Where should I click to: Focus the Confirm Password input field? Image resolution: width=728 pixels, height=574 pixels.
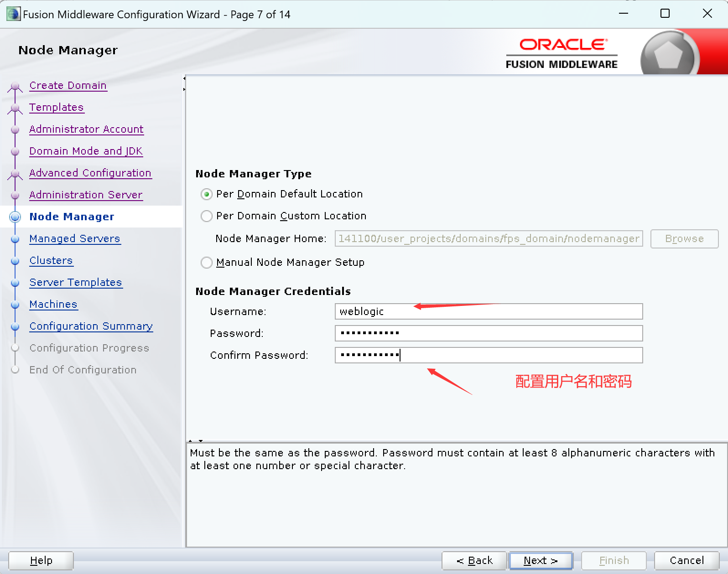coord(489,355)
